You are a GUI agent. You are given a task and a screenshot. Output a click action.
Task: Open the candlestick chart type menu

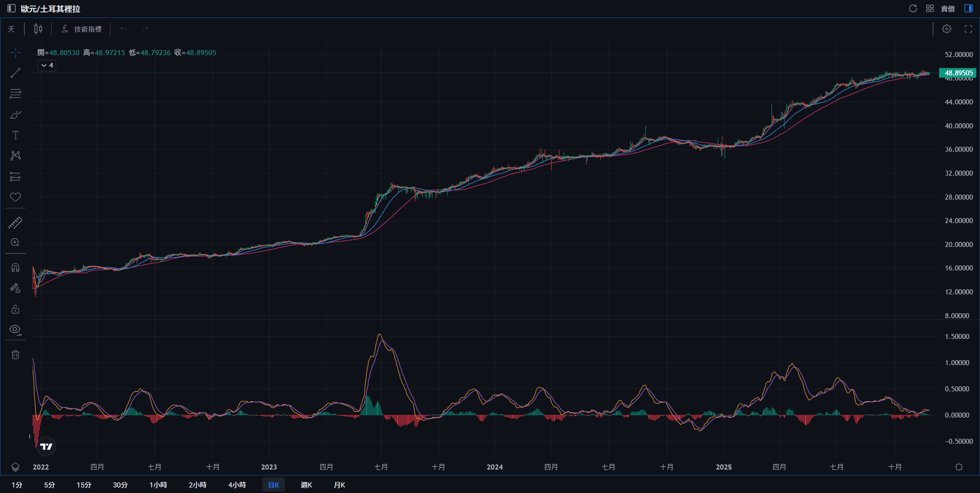pyautogui.click(x=38, y=29)
